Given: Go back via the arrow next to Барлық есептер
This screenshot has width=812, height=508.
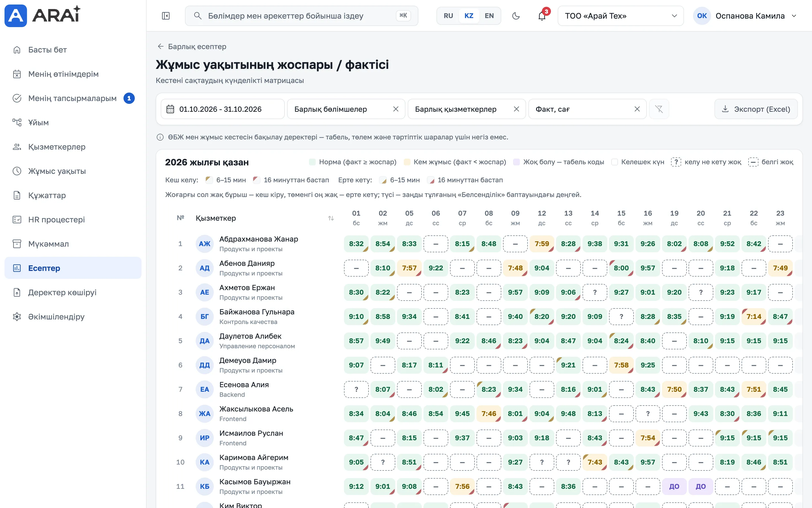Looking at the screenshot, I should coord(161,46).
